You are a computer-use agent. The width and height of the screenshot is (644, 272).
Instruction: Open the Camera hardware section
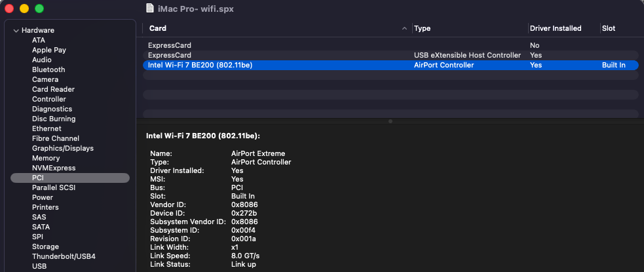click(45, 80)
